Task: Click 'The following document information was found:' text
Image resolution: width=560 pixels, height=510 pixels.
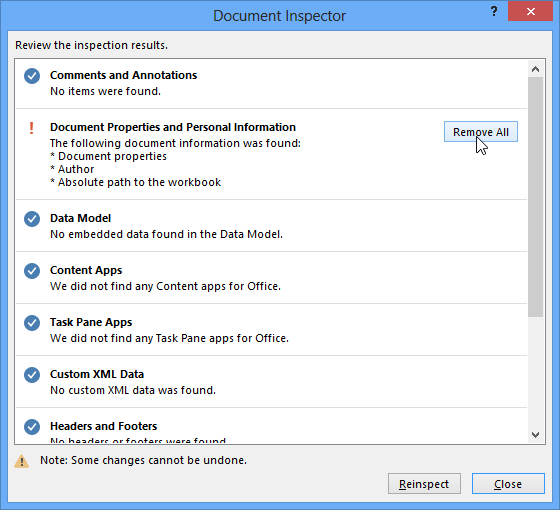Action: coord(175,143)
